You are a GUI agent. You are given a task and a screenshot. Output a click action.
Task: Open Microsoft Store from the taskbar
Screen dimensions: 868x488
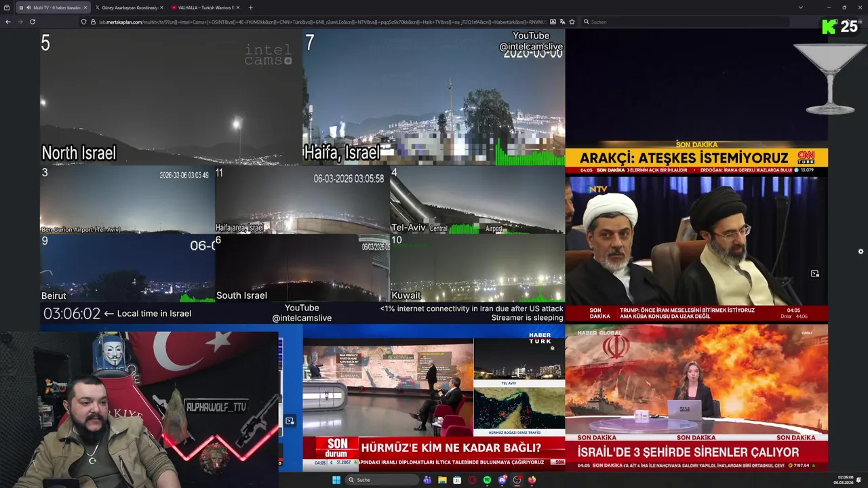pos(457,480)
